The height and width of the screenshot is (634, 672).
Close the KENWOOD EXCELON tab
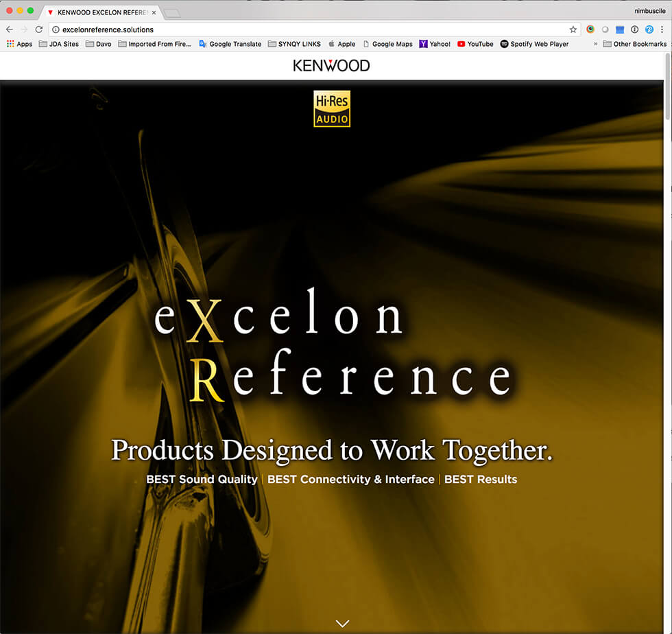point(154,12)
